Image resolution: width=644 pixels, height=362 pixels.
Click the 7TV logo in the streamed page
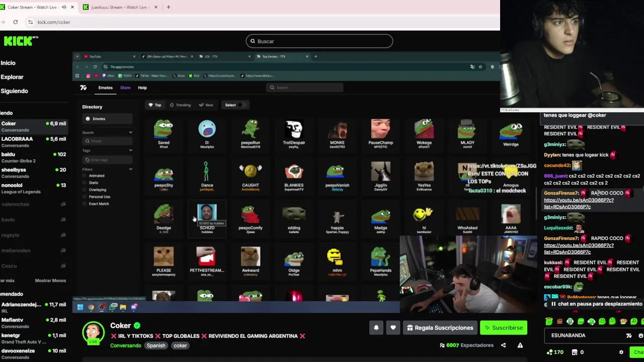pyautogui.click(x=84, y=87)
